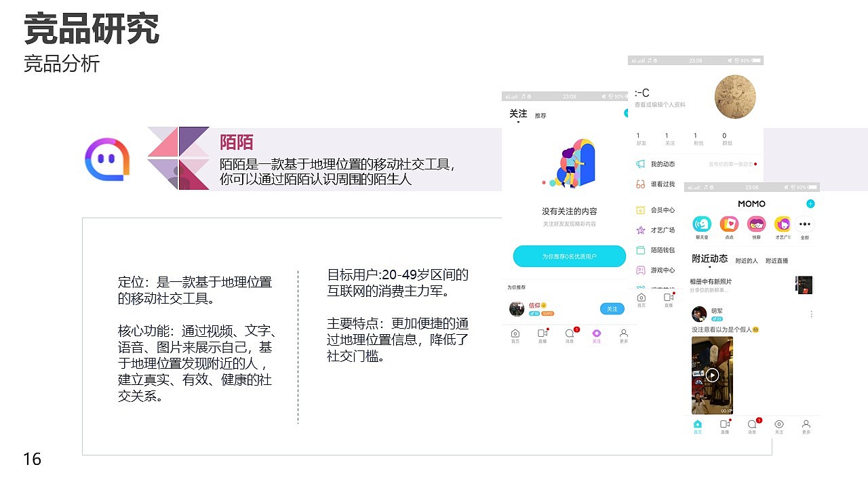Viewport: 868px width, 488px height.
Task: Open 我的动态 megaphone entry
Action: [x=656, y=164]
